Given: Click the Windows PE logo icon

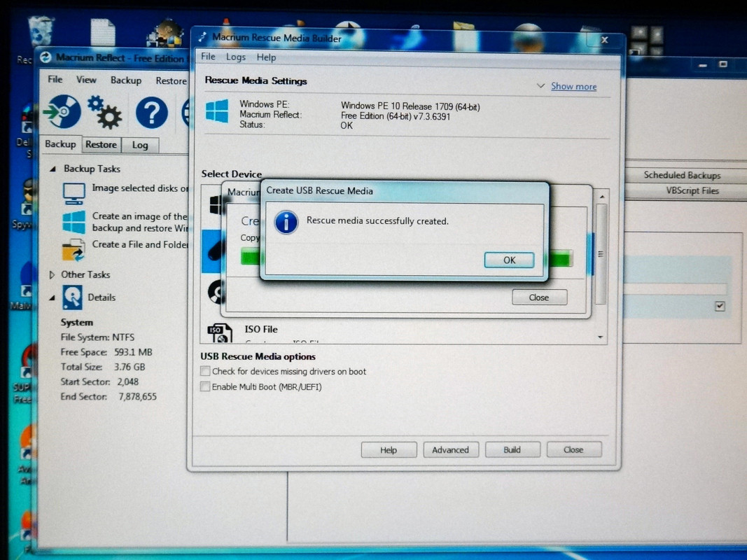Looking at the screenshot, I should pos(217,111).
